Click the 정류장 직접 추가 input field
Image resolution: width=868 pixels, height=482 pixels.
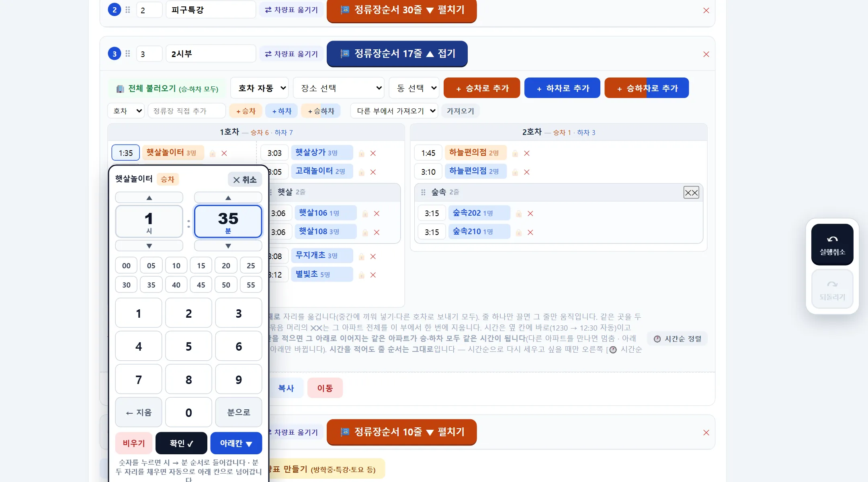pos(187,111)
